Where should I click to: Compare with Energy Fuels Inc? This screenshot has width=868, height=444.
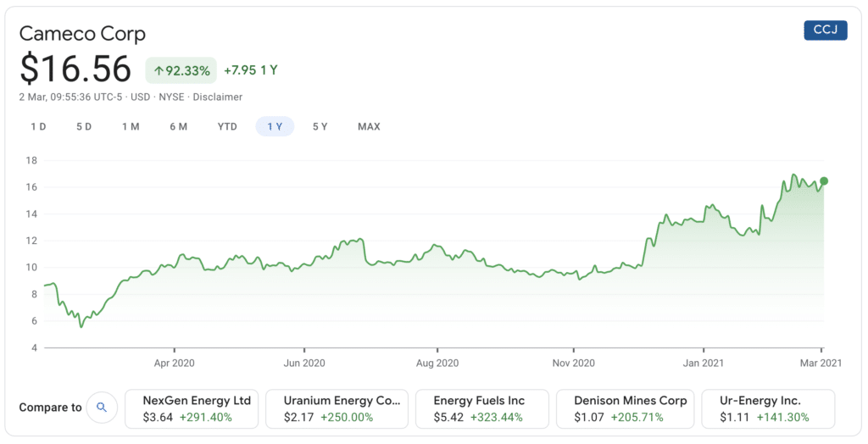coord(482,408)
